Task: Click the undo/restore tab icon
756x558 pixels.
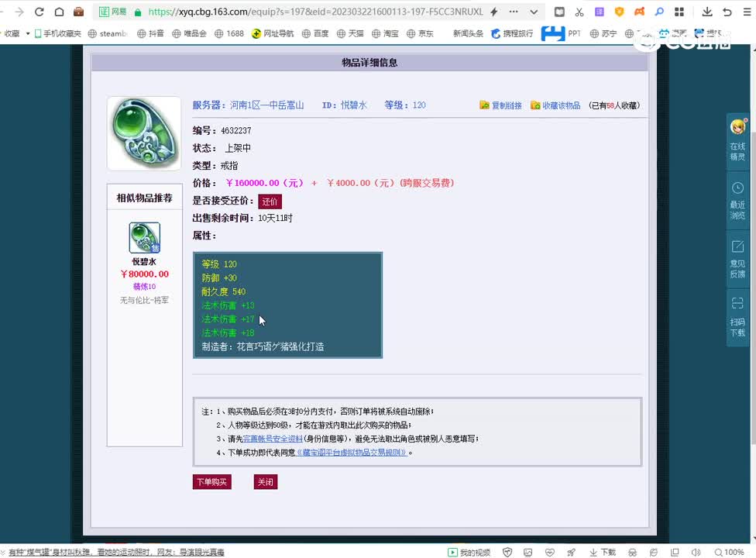Action: tap(727, 12)
